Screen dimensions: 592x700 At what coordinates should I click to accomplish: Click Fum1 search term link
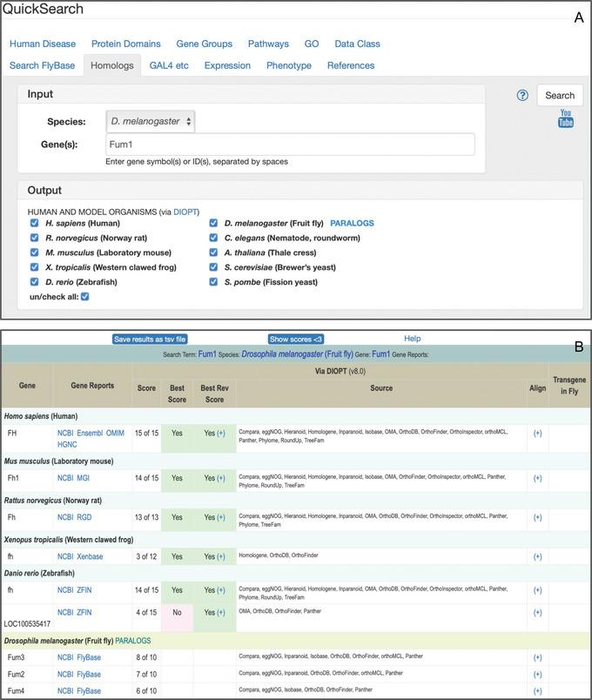point(207,354)
